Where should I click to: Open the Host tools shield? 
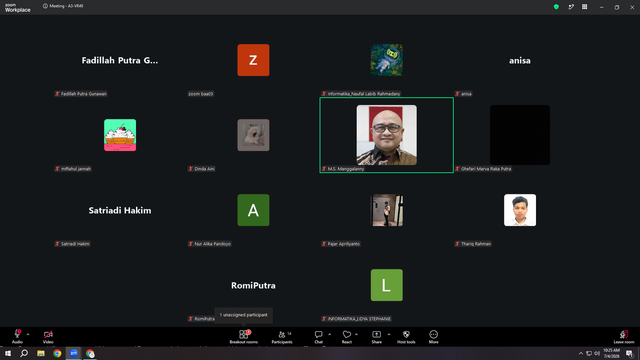point(406,337)
